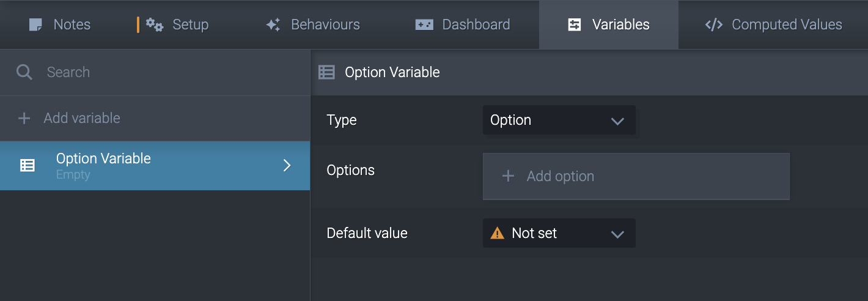Click the Dashboard gamepad icon
This screenshot has height=301, width=868.
click(x=424, y=25)
